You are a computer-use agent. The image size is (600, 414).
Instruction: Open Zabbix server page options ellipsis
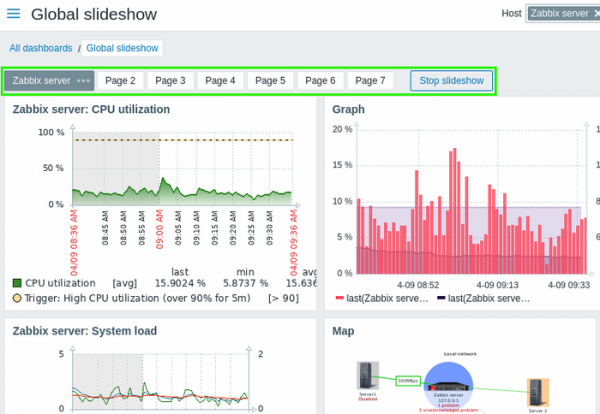click(84, 80)
